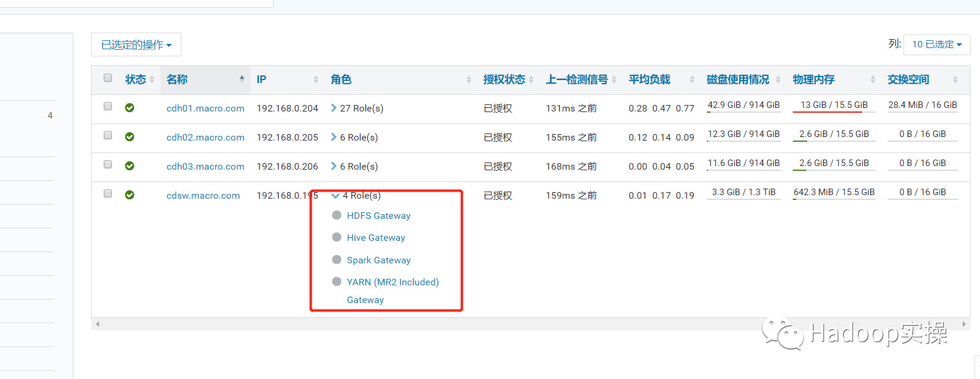Click sort arrows on IP column
980x379 pixels.
(316, 79)
